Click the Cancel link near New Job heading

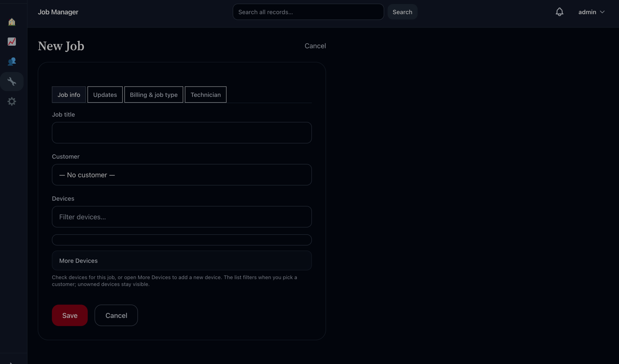(315, 46)
